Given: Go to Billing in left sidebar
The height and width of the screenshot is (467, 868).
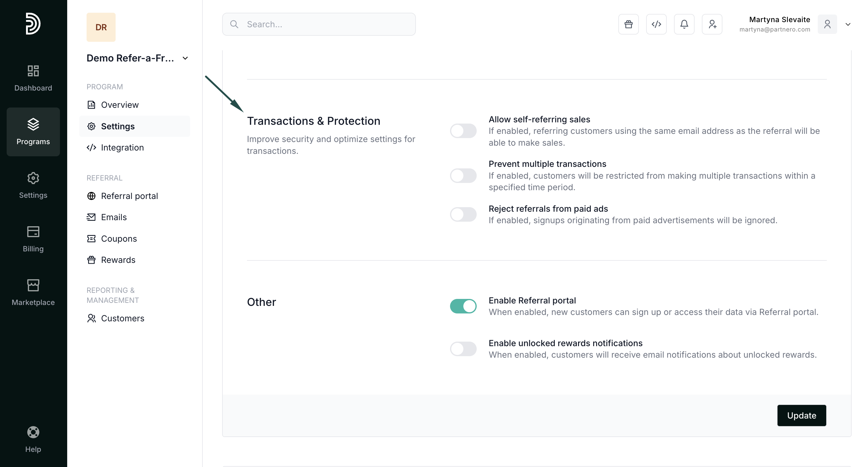Looking at the screenshot, I should pyautogui.click(x=33, y=239).
